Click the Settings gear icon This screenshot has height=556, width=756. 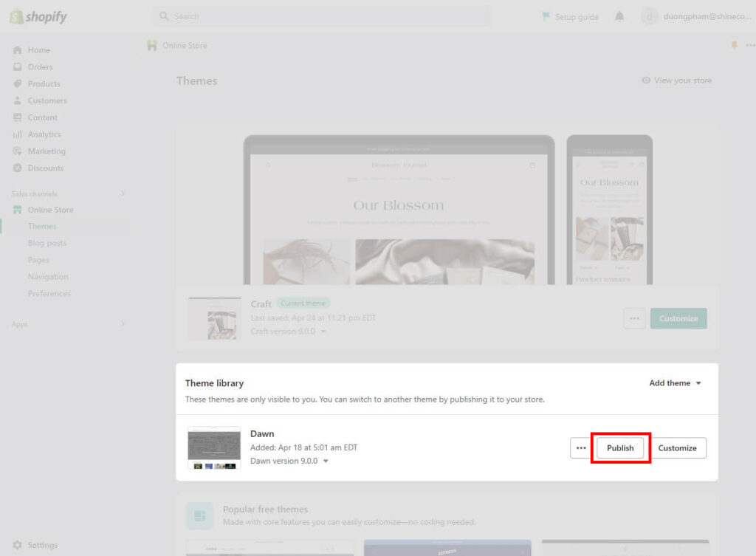[x=18, y=545]
